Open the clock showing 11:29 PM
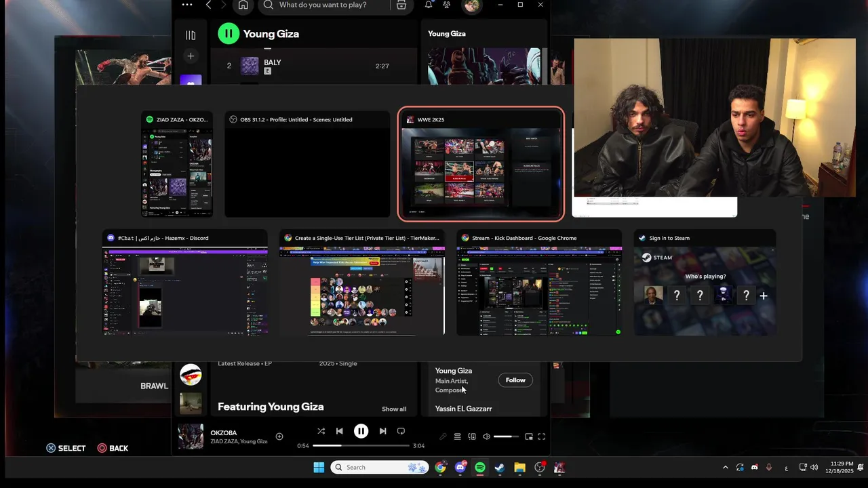The image size is (868, 488). click(x=841, y=467)
